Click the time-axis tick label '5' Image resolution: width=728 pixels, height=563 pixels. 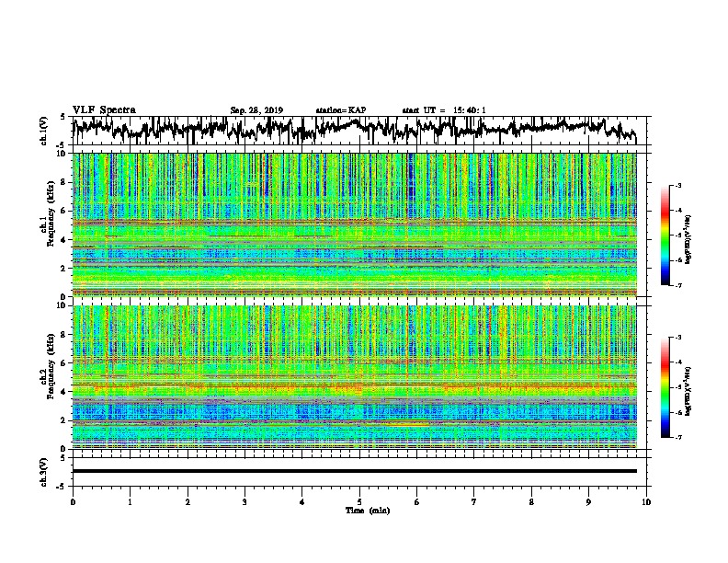[x=359, y=502]
